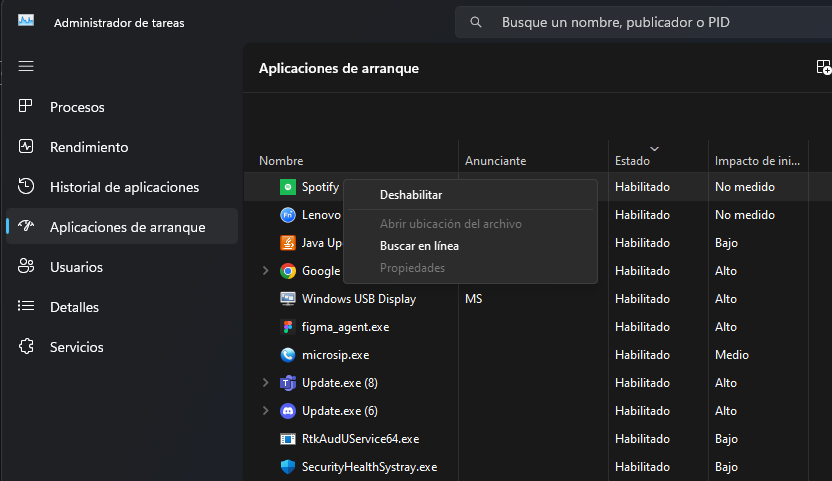The height and width of the screenshot is (481, 832).
Task: Select the Windows USB Display row name
Action: click(x=359, y=299)
